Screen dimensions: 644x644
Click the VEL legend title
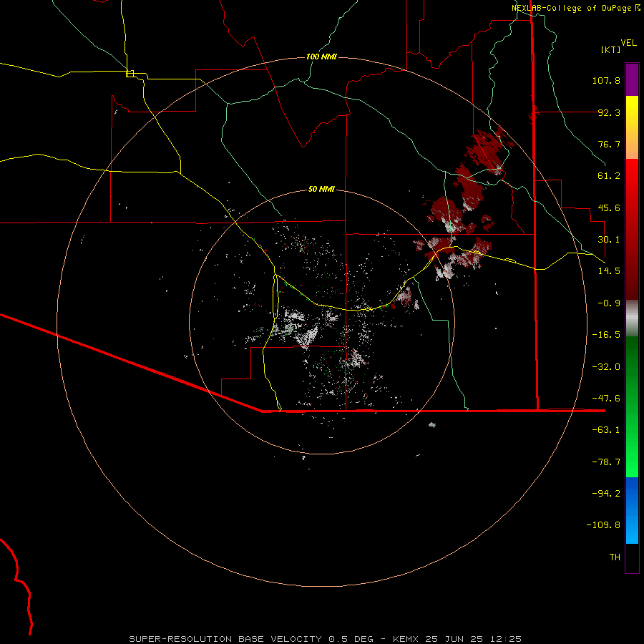(x=628, y=42)
